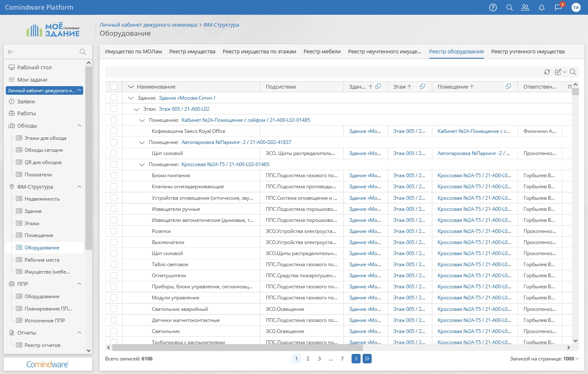Image resolution: width=588 pixels, height=374 pixels.
Task: Tick checkbox for Клапаны огнезадерживающие row
Action: click(x=114, y=187)
